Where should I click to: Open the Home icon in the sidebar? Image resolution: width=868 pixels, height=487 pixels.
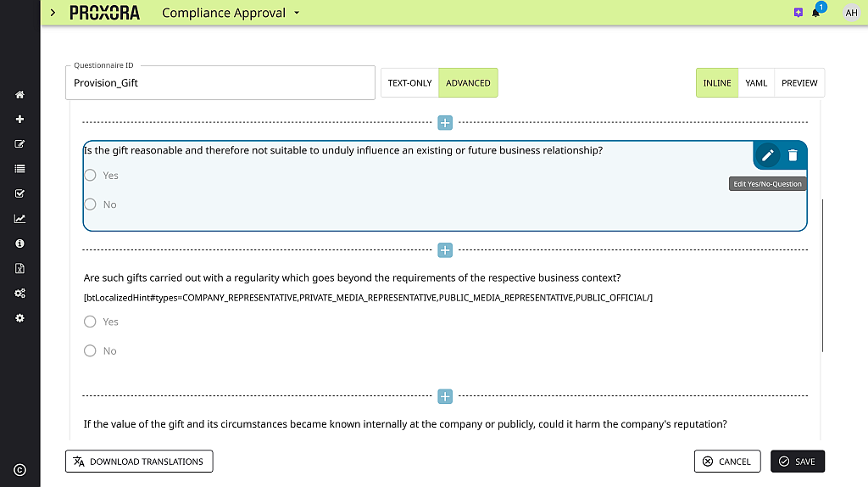click(19, 95)
